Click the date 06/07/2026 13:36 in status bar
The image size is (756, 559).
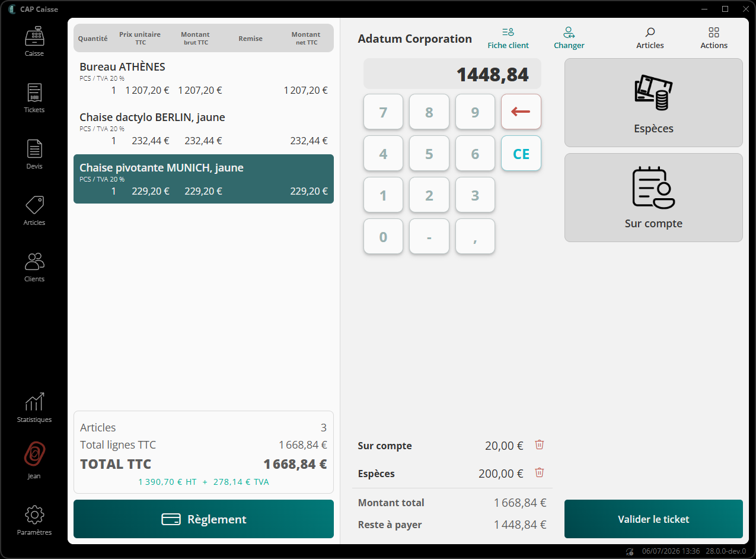click(671, 551)
